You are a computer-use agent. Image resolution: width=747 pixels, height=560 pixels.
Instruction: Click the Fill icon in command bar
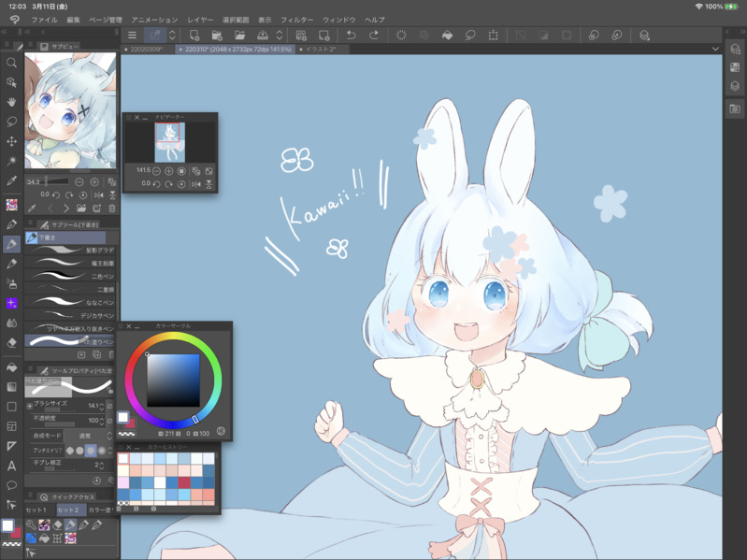coord(447,35)
